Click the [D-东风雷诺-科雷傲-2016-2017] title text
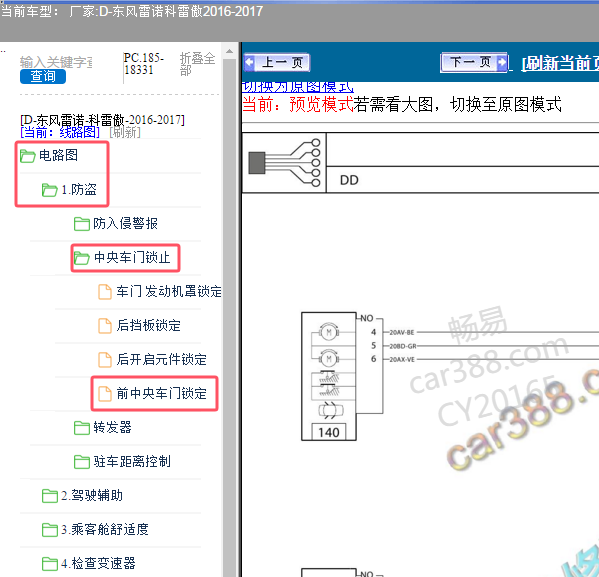The image size is (599, 577). [x=102, y=120]
